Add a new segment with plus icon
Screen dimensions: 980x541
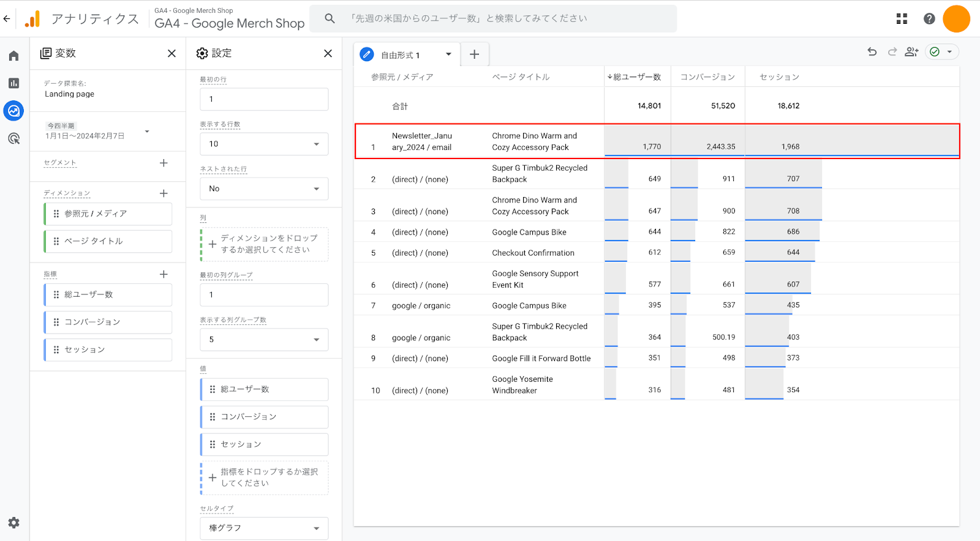click(164, 163)
